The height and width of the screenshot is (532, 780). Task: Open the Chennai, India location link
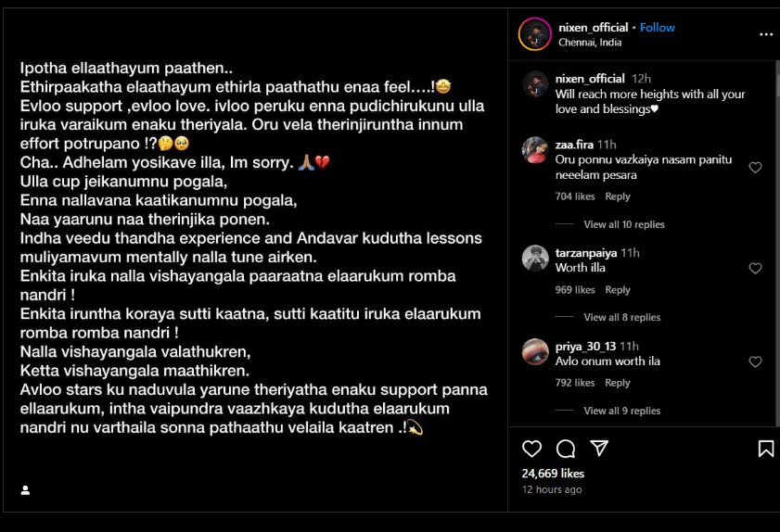pos(590,43)
